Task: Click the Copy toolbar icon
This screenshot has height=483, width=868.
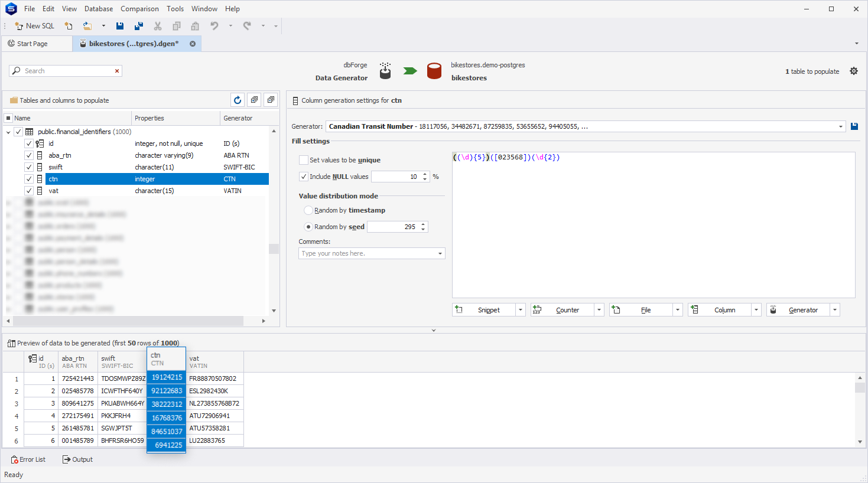Action: click(176, 26)
